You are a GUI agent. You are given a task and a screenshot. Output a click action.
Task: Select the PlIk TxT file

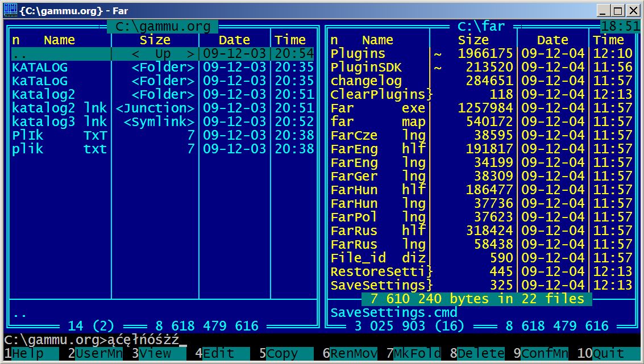coord(163,135)
